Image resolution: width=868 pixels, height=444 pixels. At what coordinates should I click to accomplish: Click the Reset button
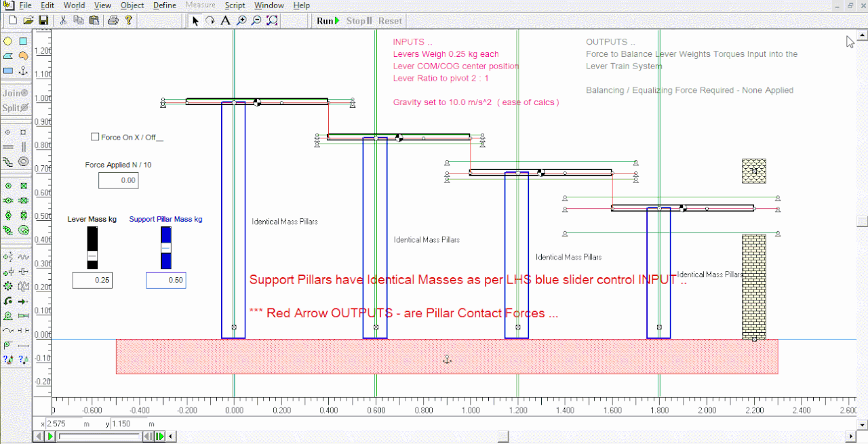pyautogui.click(x=390, y=20)
